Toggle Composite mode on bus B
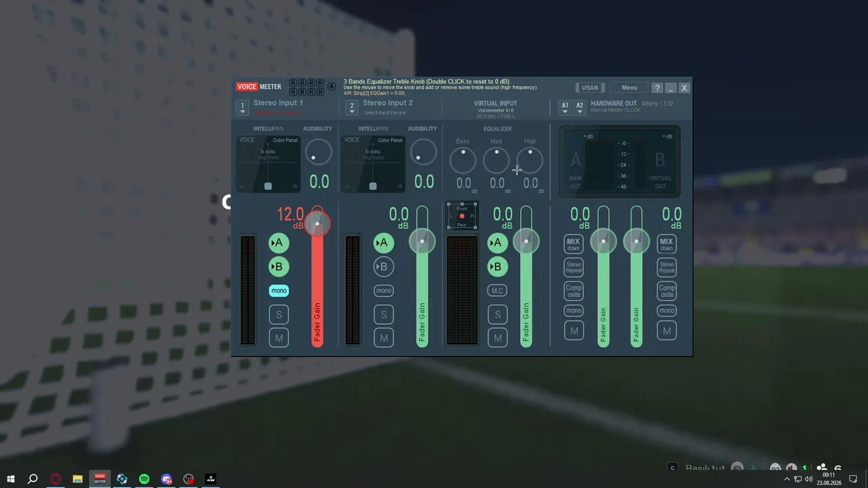This screenshot has height=488, width=868. tap(667, 291)
